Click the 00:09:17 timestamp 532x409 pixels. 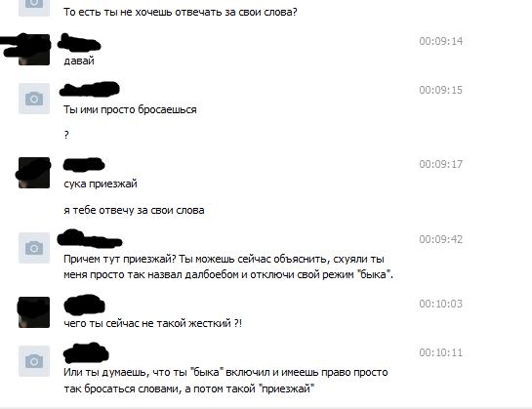(x=441, y=164)
